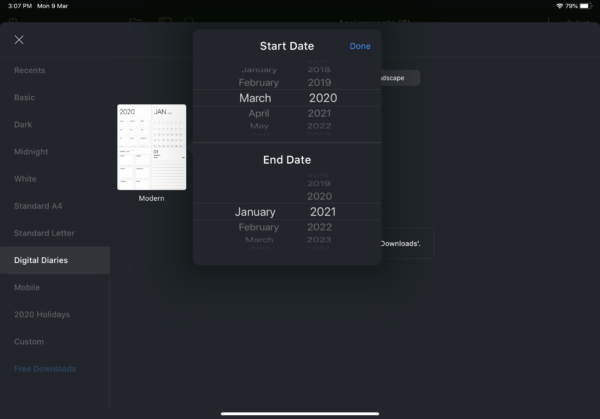Pick 2020 in End Date year wheel
The width and height of the screenshot is (600, 419).
click(x=320, y=196)
